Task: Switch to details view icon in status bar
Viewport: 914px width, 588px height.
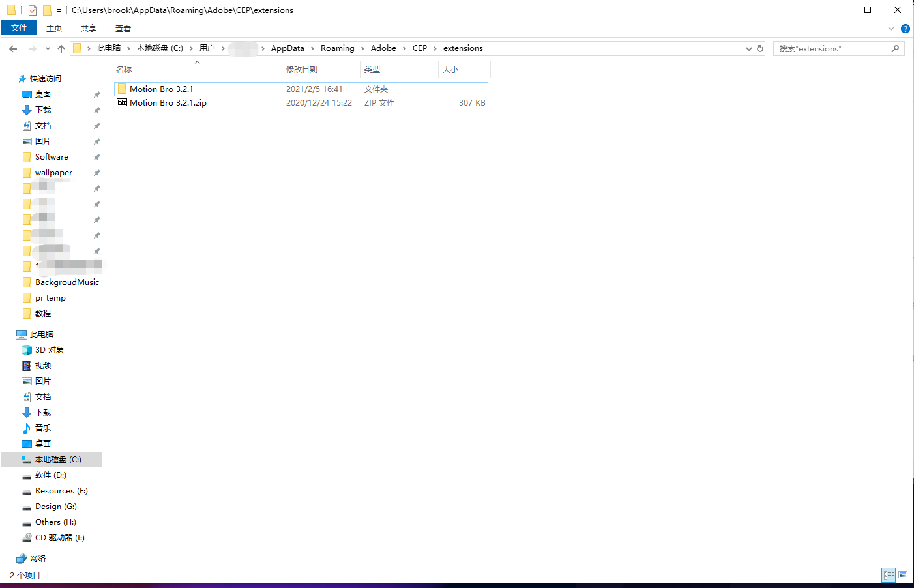Action: [889, 575]
